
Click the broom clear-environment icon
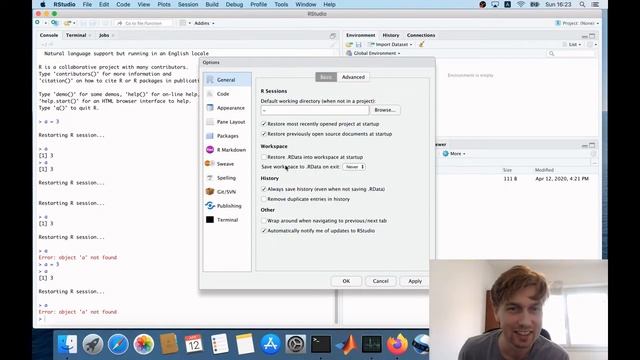tap(422, 44)
